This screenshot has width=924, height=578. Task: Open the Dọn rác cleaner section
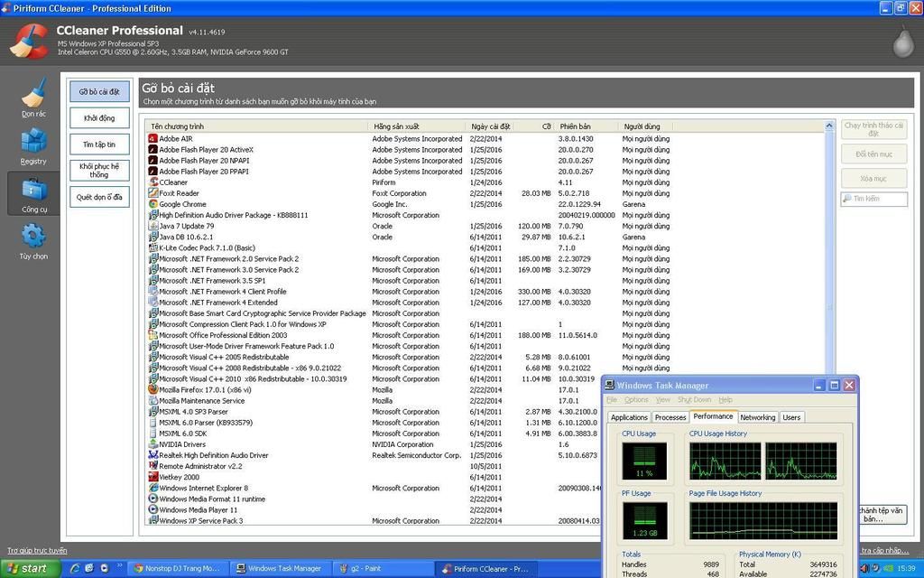33,98
